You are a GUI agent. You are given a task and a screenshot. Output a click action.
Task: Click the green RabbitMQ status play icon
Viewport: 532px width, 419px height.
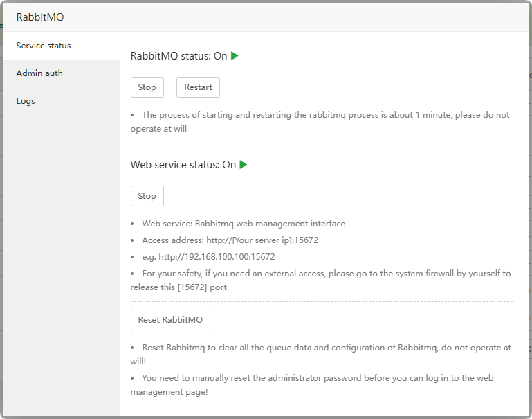(x=235, y=56)
